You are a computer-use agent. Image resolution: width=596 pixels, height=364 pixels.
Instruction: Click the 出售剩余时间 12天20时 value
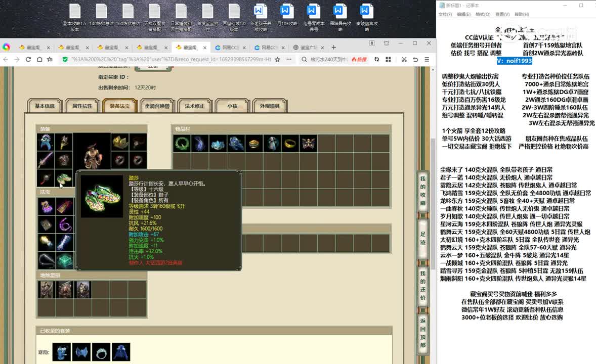click(145, 87)
